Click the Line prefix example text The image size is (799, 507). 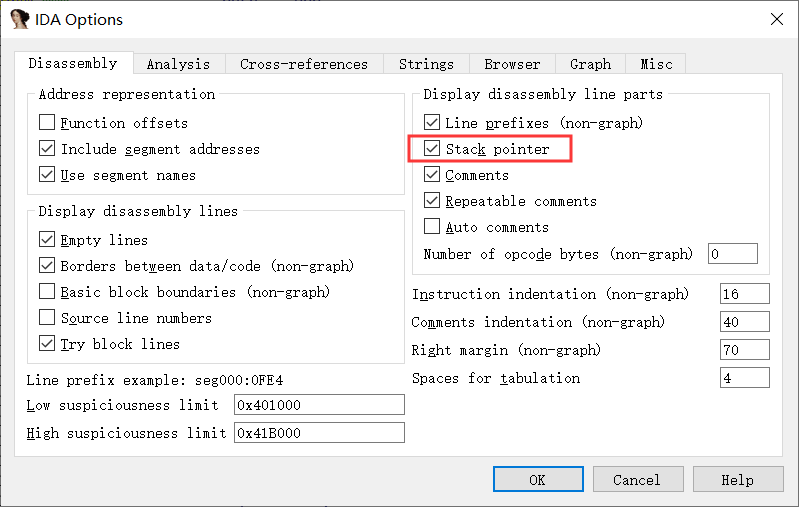point(154,380)
